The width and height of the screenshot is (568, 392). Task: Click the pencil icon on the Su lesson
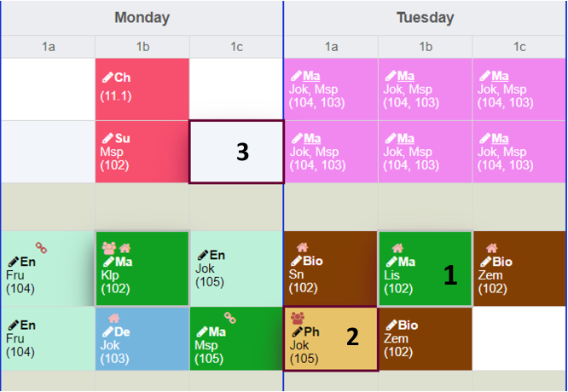tap(107, 138)
